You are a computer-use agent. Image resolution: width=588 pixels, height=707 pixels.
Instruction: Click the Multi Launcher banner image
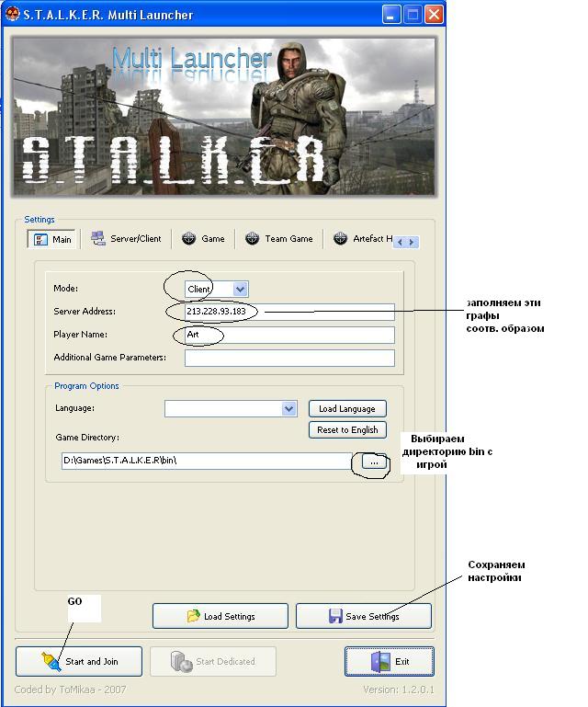coord(224,117)
